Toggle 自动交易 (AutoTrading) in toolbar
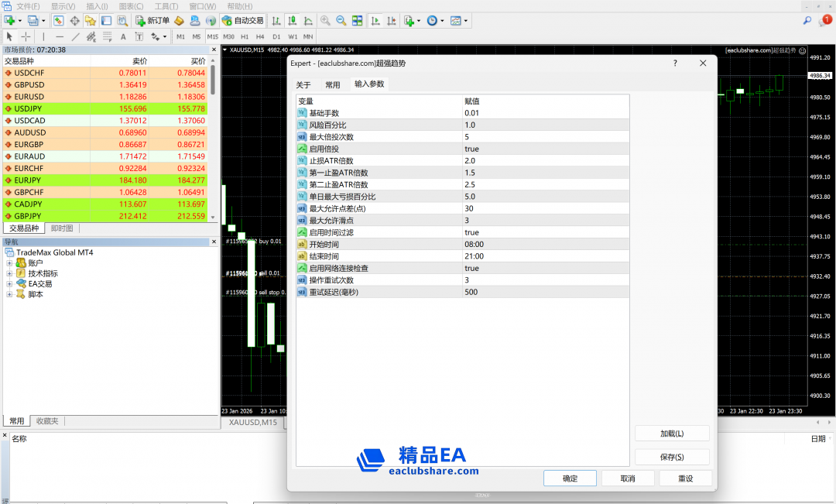The image size is (836, 504). (242, 21)
